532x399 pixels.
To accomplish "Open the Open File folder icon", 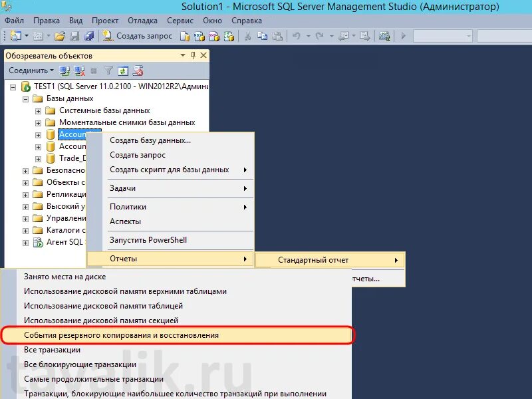I will tap(60, 36).
